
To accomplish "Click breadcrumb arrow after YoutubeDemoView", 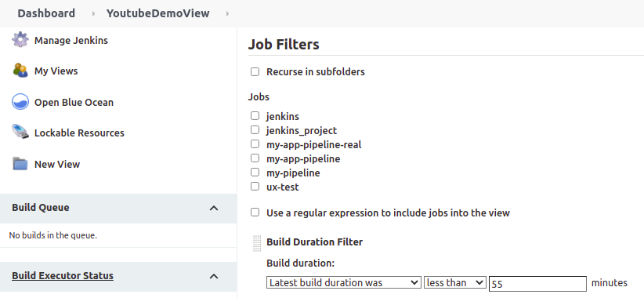I will point(227,13).
